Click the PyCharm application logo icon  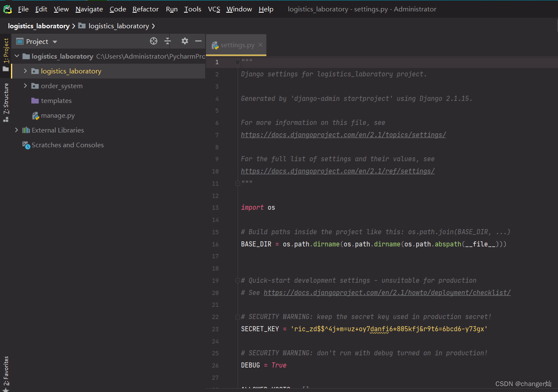[x=8, y=9]
